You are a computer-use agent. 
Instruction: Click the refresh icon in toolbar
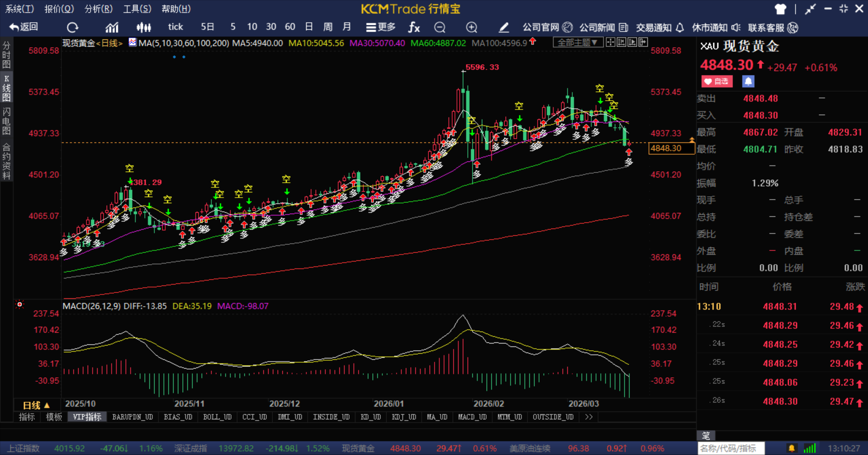pyautogui.click(x=72, y=28)
